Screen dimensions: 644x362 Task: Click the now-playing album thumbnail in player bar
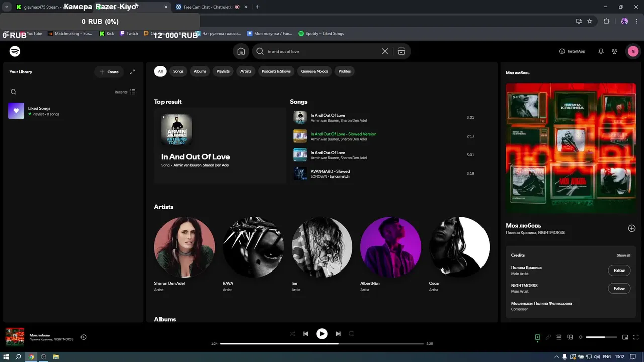(15, 337)
